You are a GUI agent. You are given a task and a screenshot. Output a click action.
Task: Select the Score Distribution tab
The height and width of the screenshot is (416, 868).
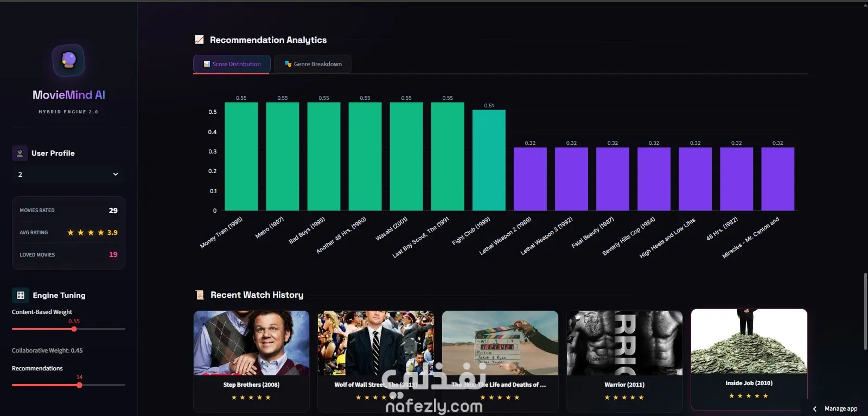231,64
